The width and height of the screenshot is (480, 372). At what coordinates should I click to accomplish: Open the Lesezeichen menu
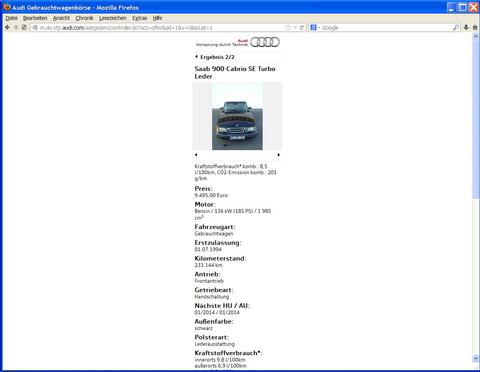pyautogui.click(x=113, y=18)
